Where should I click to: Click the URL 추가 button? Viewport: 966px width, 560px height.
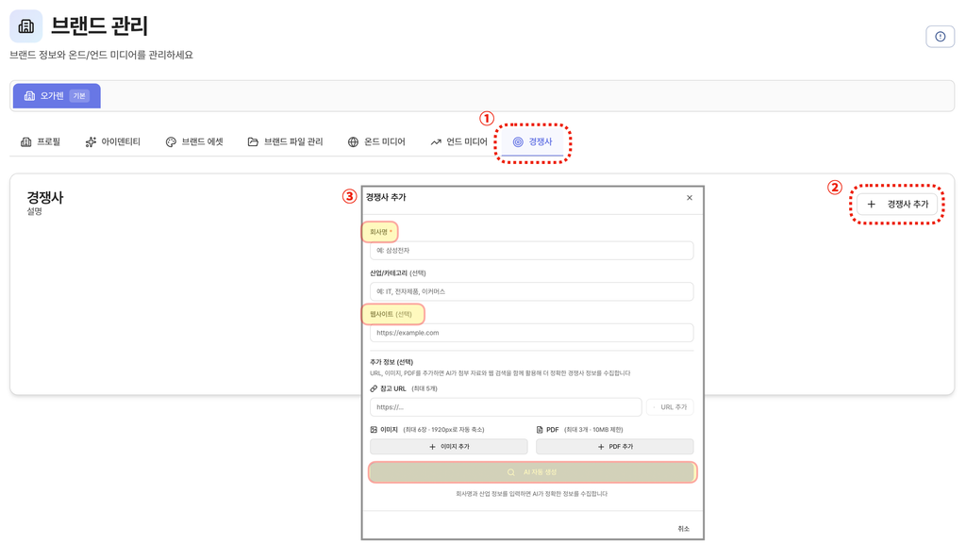tap(670, 406)
